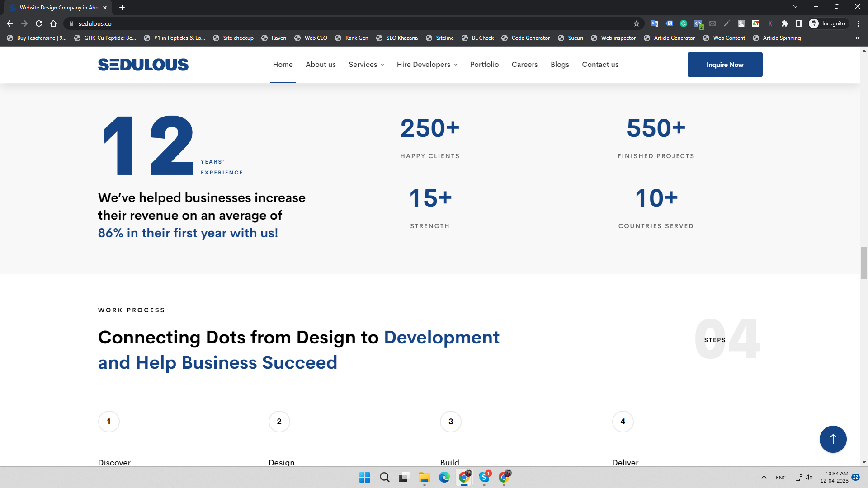Open the Google Translate extension
This screenshot has width=868, height=488.
654,23
